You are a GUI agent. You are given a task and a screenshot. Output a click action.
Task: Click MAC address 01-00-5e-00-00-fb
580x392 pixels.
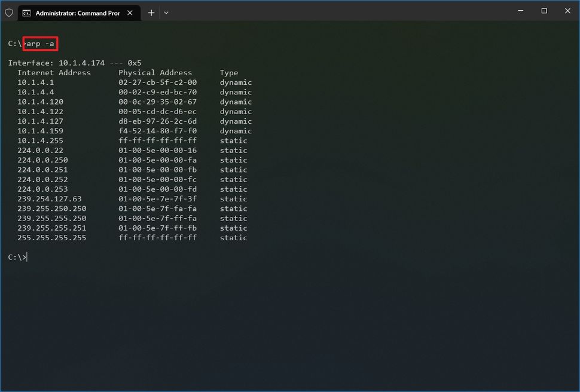158,170
